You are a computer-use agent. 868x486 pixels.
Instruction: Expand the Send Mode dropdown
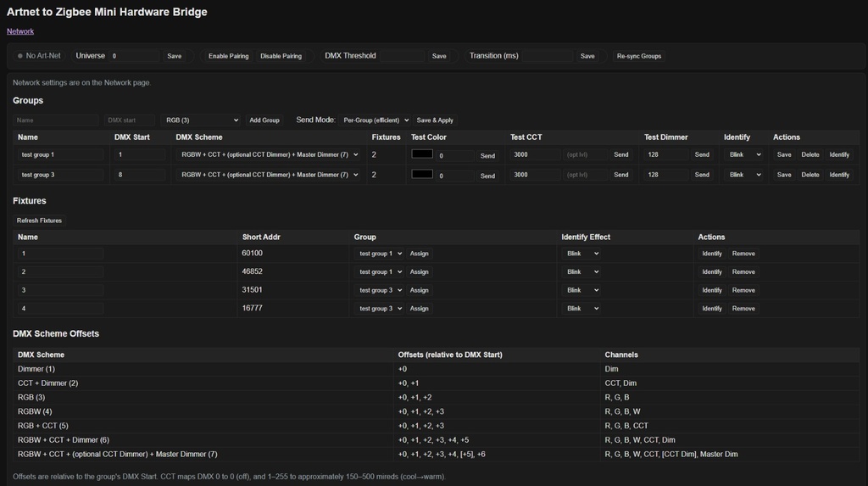click(376, 120)
